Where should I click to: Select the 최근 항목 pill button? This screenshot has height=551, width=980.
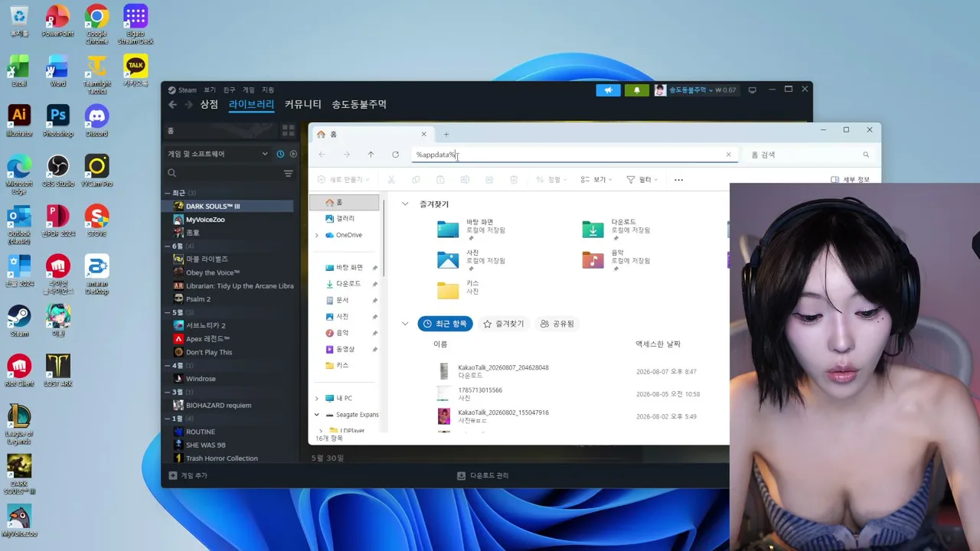click(445, 324)
